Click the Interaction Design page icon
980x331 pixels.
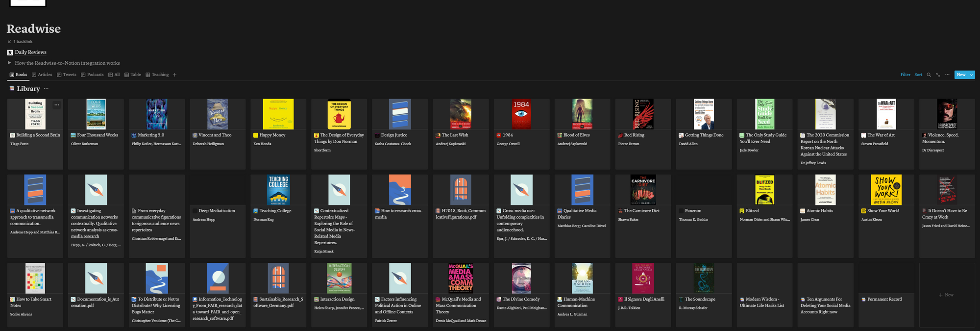[317, 299]
